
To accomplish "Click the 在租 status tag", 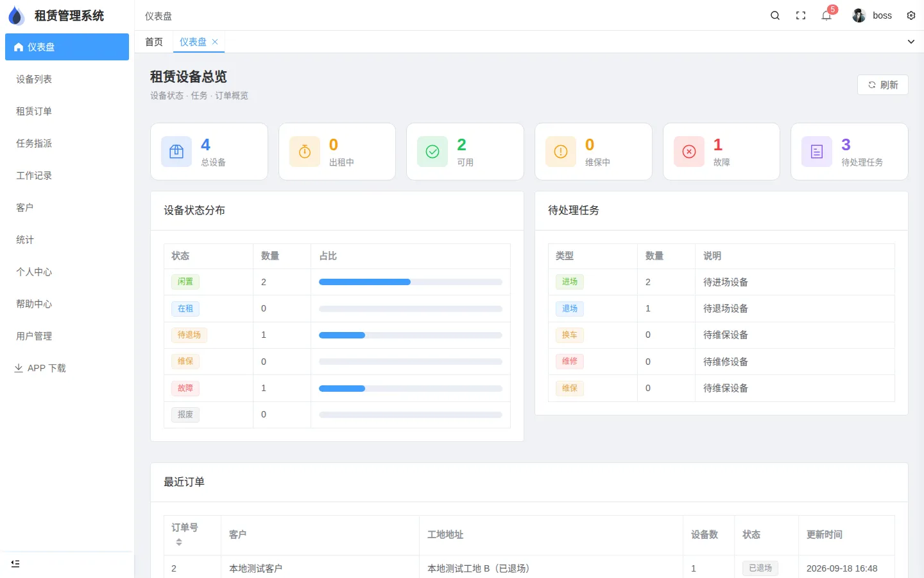I will (x=185, y=309).
